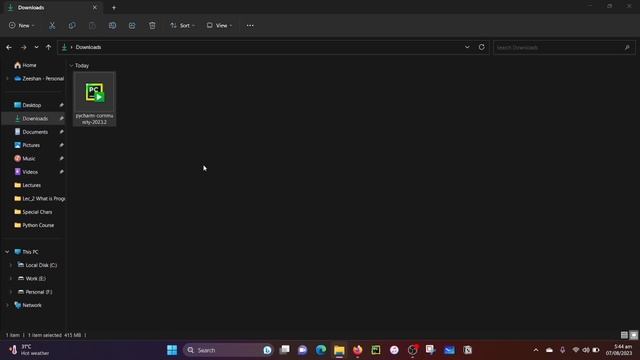Screen dimensions: 640x360
Task: Open Microsoft Edge from the taskbar
Action: 321,350
